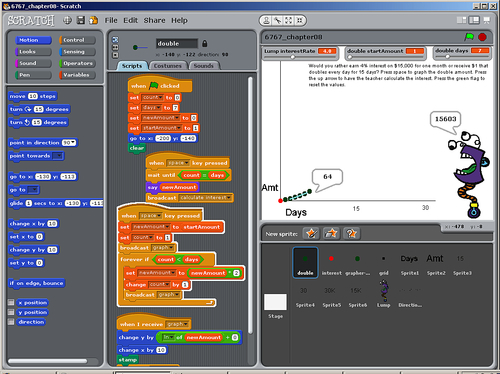Open the Share menu
This screenshot has height=374, width=500.
[154, 20]
